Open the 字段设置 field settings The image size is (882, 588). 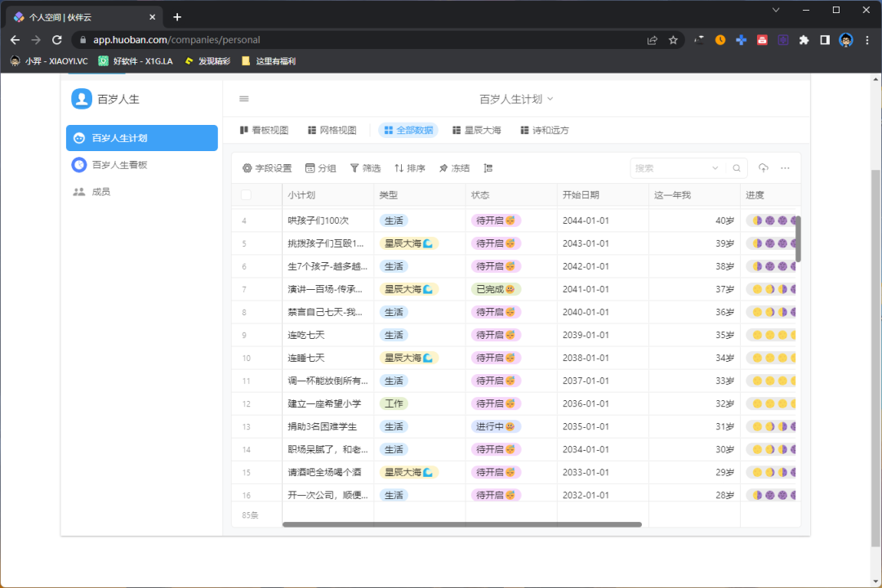(x=268, y=167)
